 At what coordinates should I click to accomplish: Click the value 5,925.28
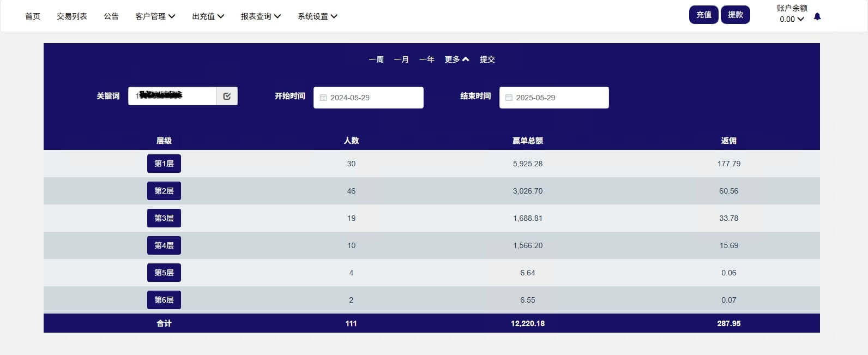tap(528, 164)
